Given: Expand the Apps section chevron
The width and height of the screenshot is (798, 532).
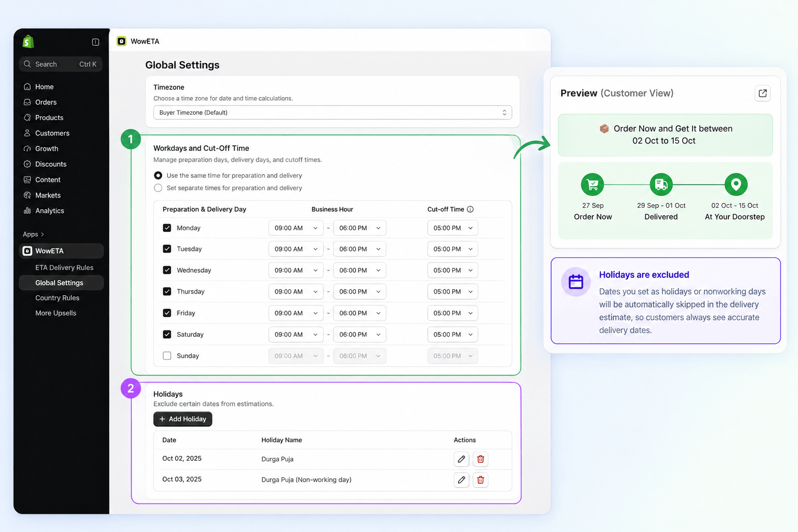Looking at the screenshot, I should click(x=43, y=234).
